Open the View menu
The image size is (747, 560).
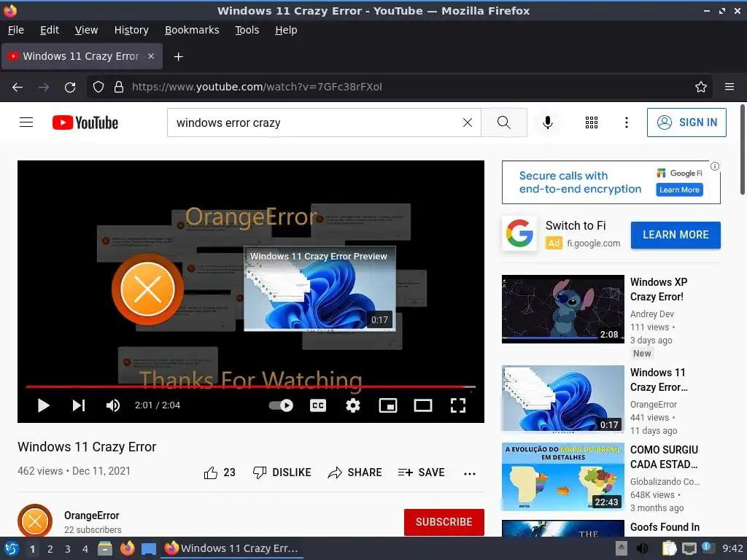point(86,30)
